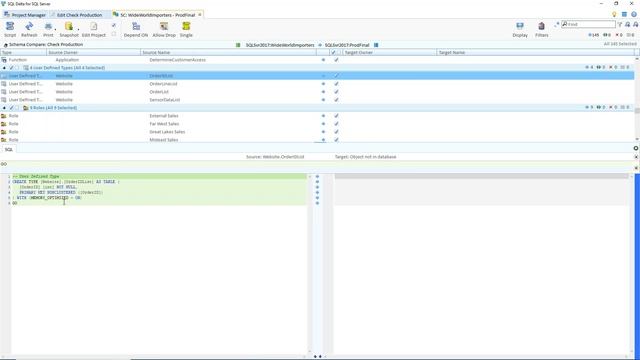The width and height of the screenshot is (640, 360).
Task: Deselect all toolbar empty box button
Action: click(x=113, y=35)
